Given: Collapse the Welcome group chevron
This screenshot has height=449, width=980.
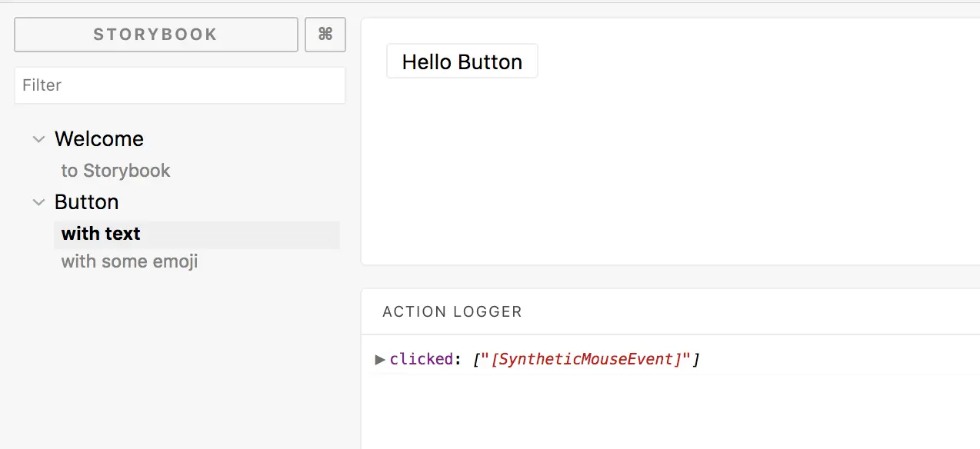Looking at the screenshot, I should pos(38,139).
